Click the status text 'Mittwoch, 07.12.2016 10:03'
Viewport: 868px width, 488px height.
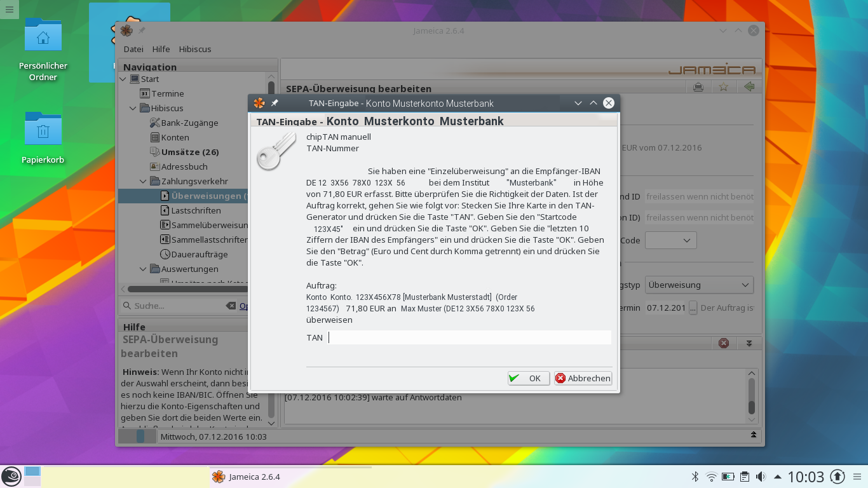[214, 437]
